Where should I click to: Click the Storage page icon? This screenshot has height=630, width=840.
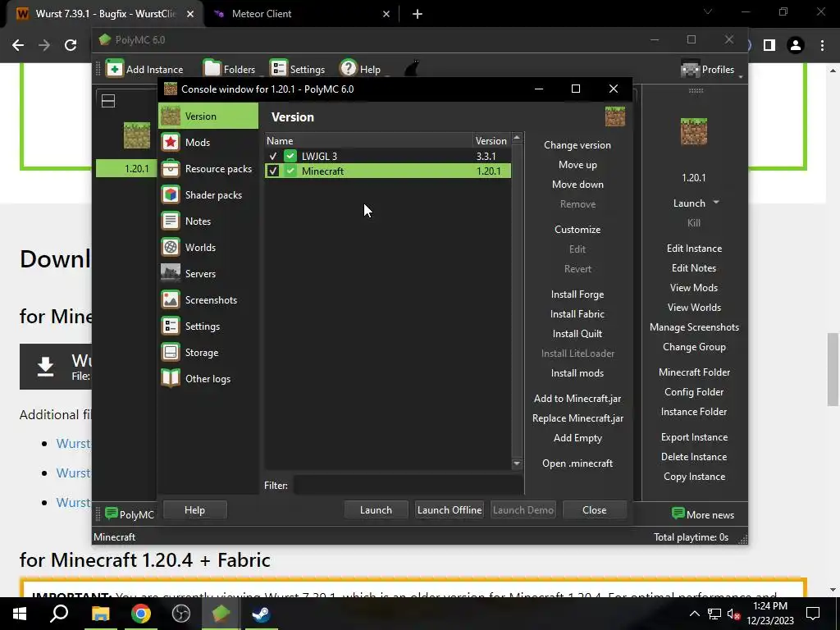coord(171,352)
